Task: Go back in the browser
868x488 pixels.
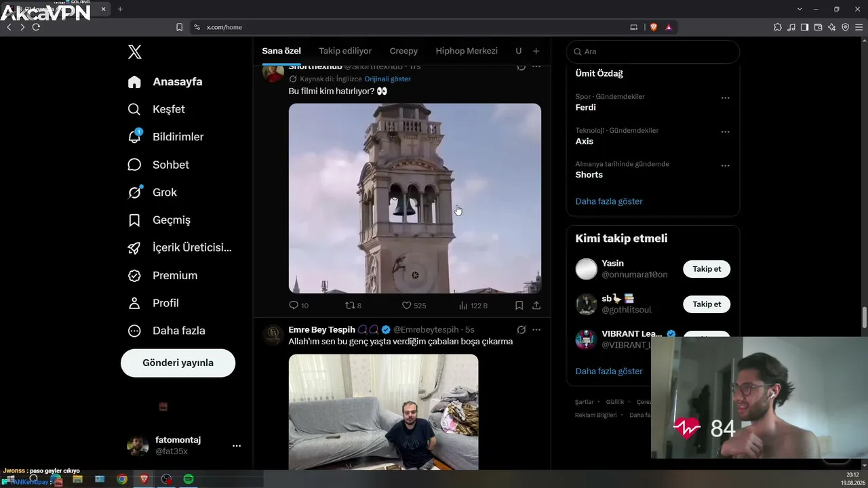Action: coord(9,27)
